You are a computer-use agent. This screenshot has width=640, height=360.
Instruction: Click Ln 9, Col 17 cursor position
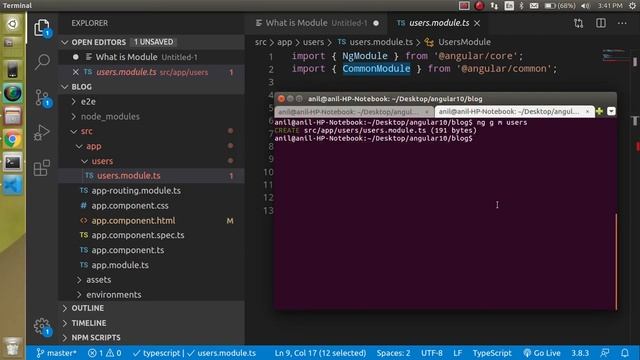[x=320, y=353]
